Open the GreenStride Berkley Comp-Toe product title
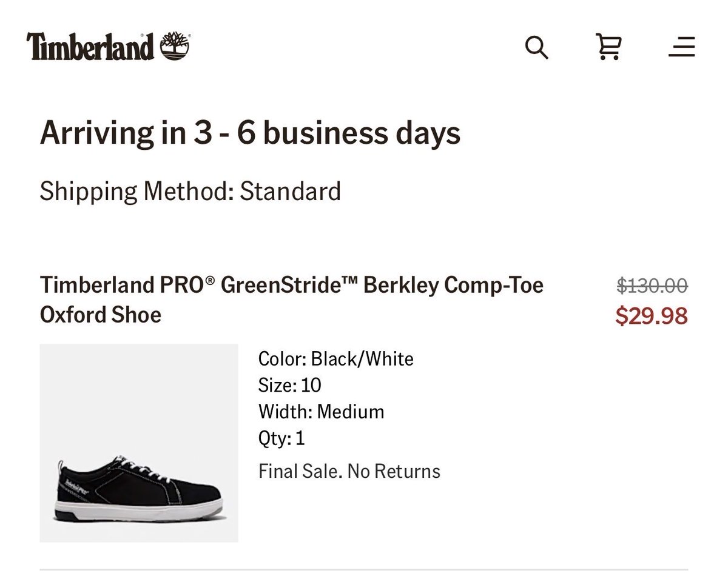This screenshot has width=728, height=576. click(291, 285)
